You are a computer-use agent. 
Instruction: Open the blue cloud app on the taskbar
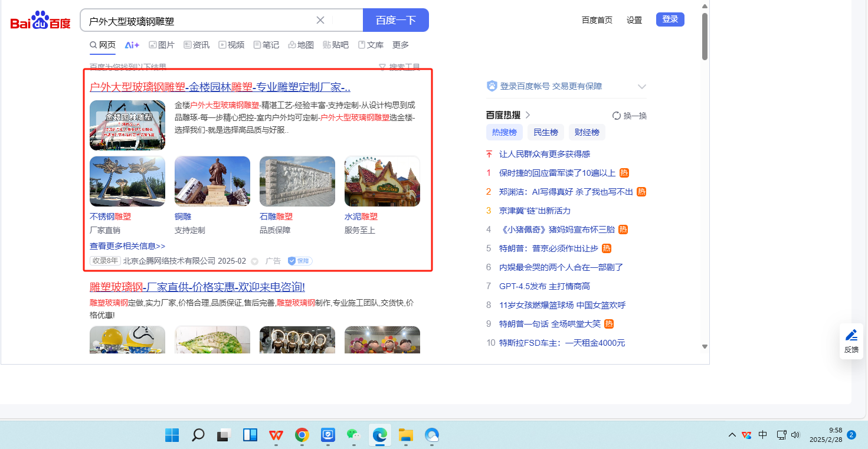tap(432, 435)
